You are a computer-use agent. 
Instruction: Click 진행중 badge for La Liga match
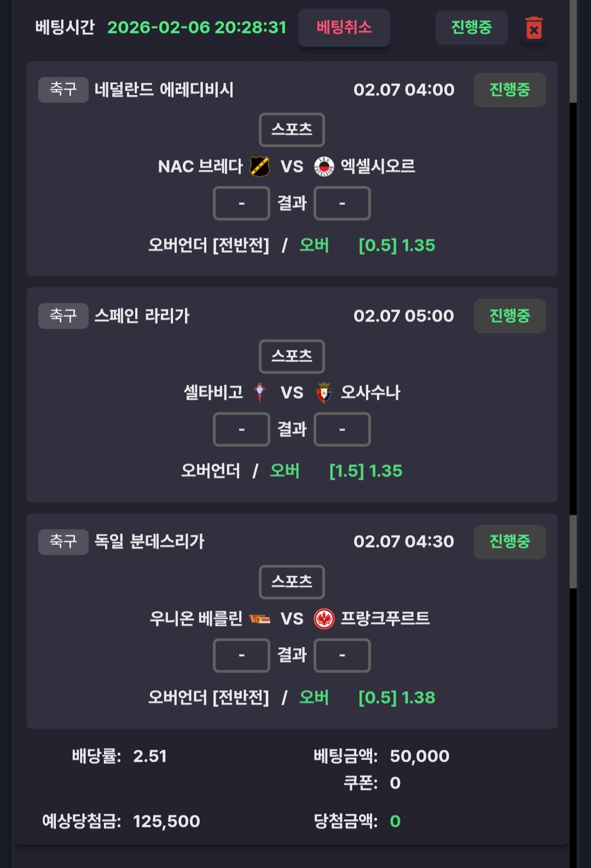[509, 316]
